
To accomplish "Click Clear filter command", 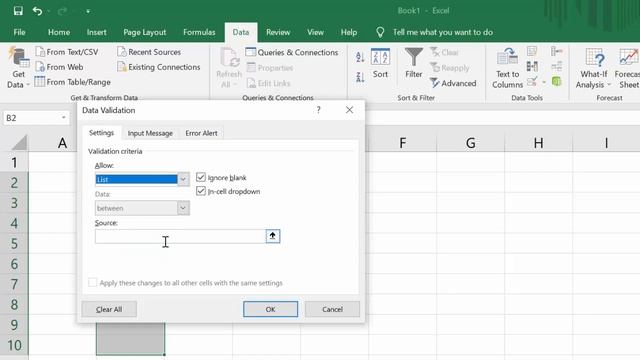I will click(444, 52).
